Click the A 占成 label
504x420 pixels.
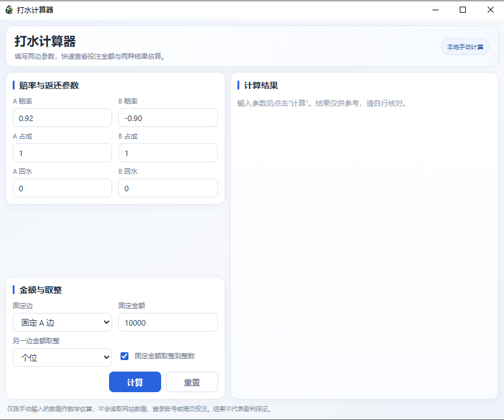coord(22,136)
